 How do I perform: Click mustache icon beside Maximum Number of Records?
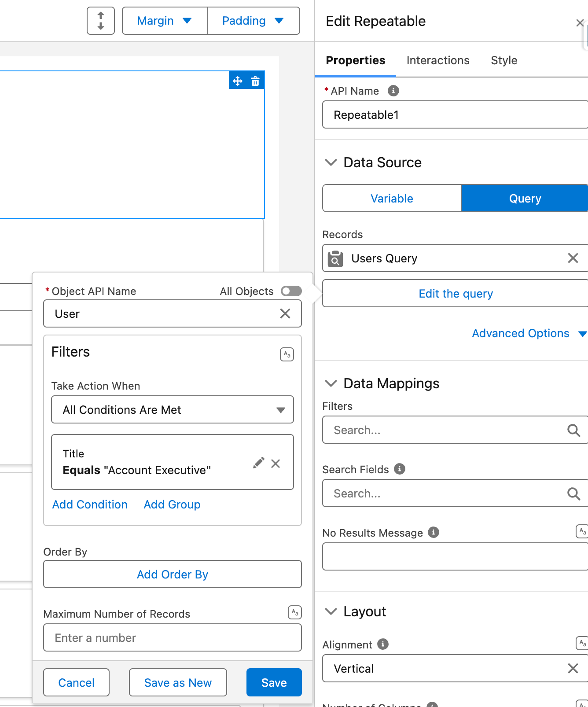pyautogui.click(x=295, y=612)
